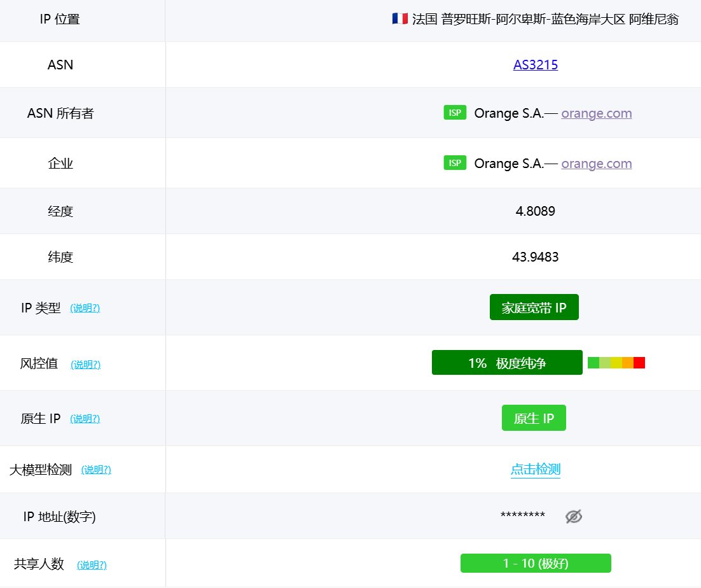Image resolution: width=701 pixels, height=588 pixels.
Task: Open 说明 link next to 大模型检测
Action: (x=96, y=470)
